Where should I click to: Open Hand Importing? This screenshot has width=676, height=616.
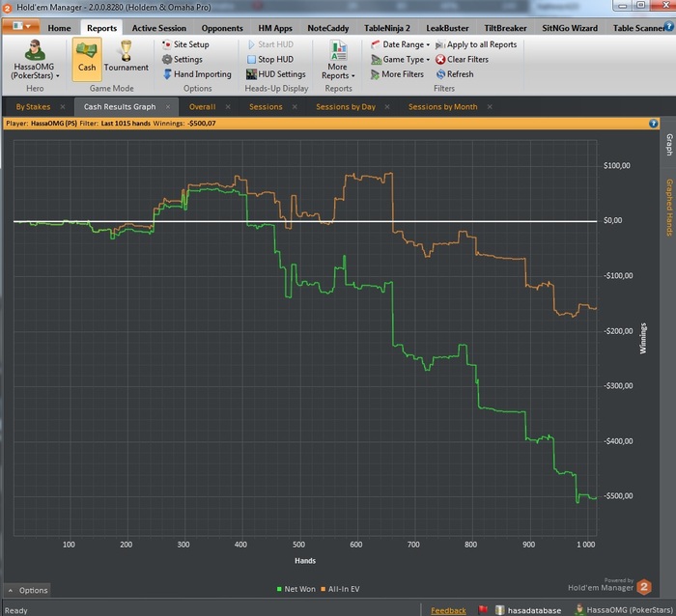tap(197, 74)
